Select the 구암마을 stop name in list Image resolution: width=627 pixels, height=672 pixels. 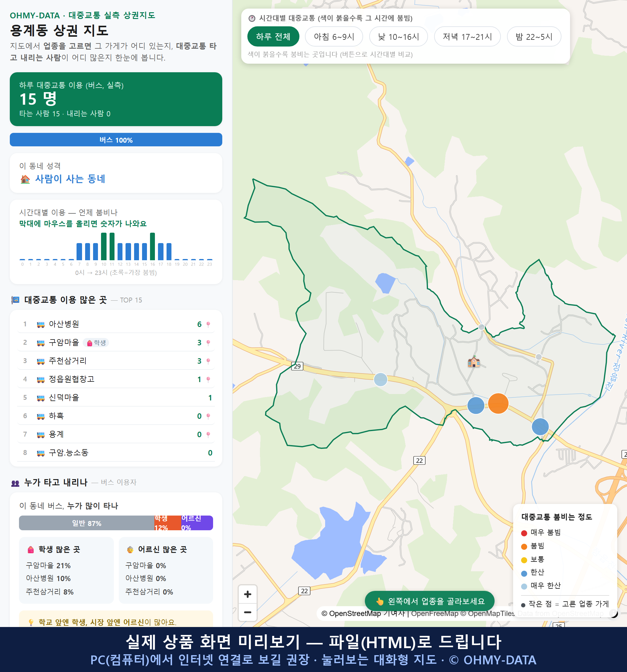64,342
